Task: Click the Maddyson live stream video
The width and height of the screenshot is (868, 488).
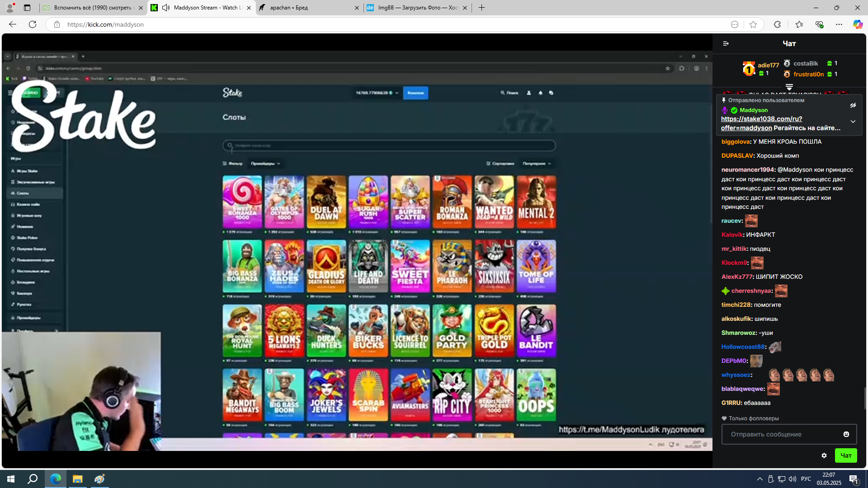Action: point(357,251)
